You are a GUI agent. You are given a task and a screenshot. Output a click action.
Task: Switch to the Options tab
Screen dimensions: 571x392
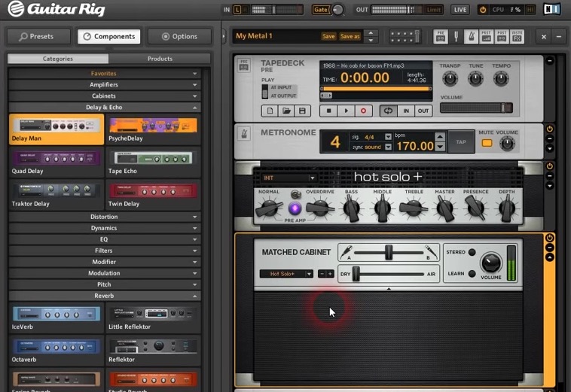click(x=179, y=36)
